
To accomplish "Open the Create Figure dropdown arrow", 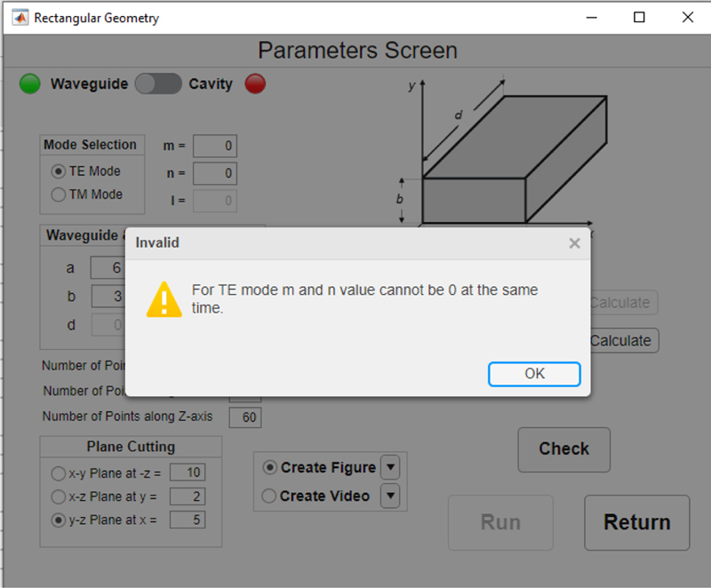I will [x=390, y=467].
